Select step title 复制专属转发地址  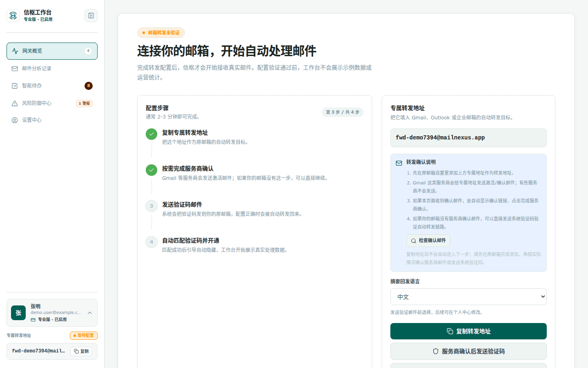pos(185,133)
